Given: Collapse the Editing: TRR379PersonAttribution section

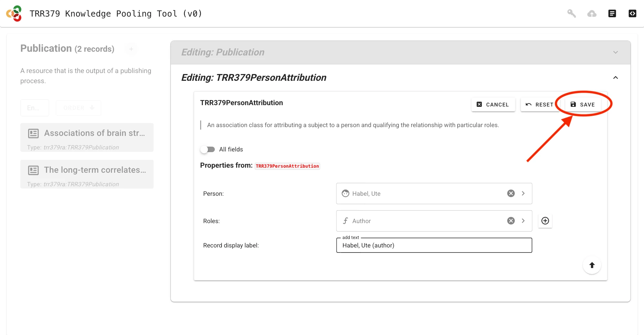Looking at the screenshot, I should (615, 77).
